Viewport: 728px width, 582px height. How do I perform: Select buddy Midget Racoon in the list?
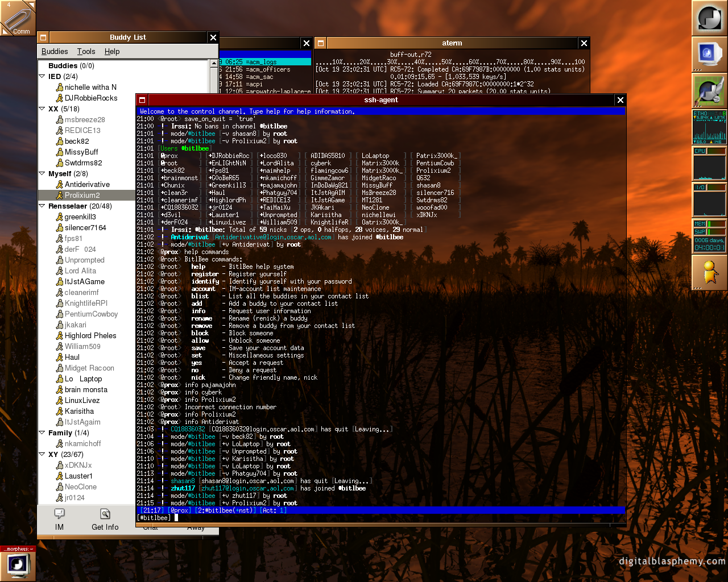[86, 368]
